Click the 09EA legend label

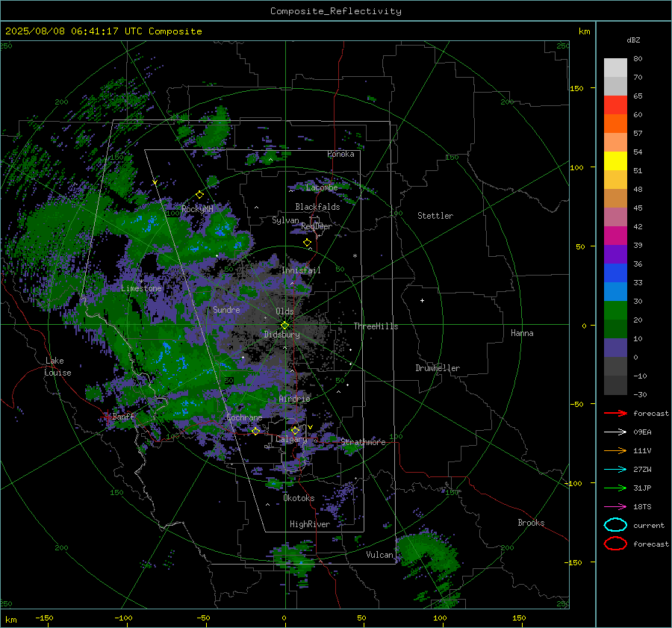pyautogui.click(x=642, y=432)
